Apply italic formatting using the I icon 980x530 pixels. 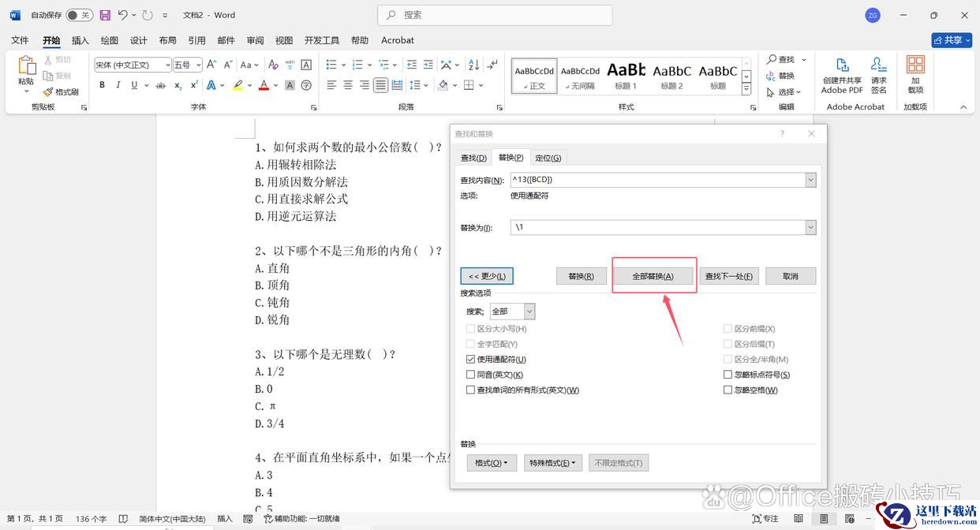click(x=118, y=85)
